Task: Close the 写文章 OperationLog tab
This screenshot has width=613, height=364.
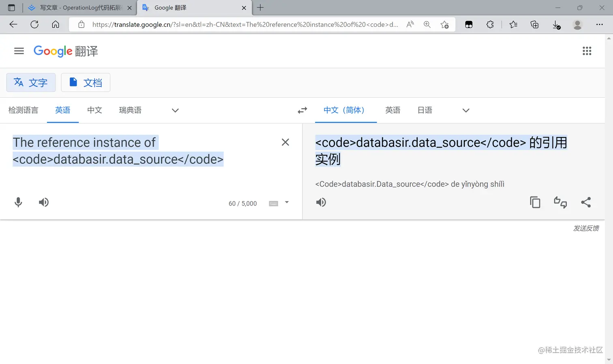Action: point(129,8)
